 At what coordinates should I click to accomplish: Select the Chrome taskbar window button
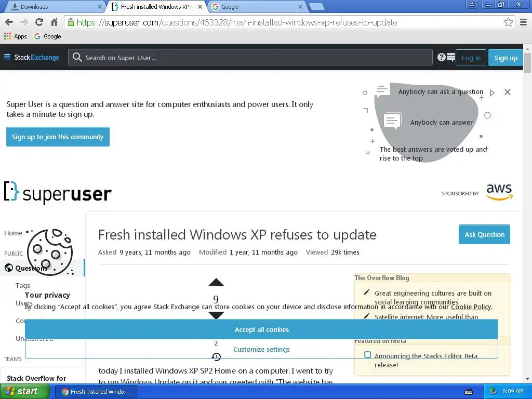click(96, 392)
